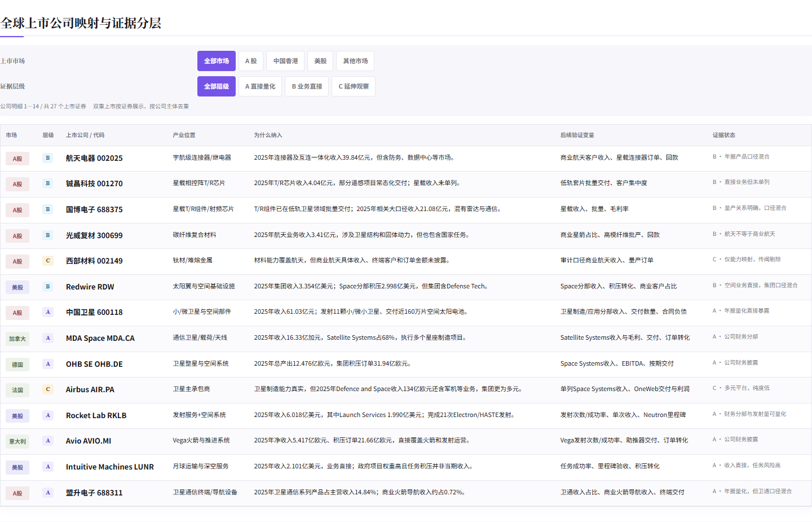
Task: Filter by 美股 in the market filter row
Action: (320, 61)
